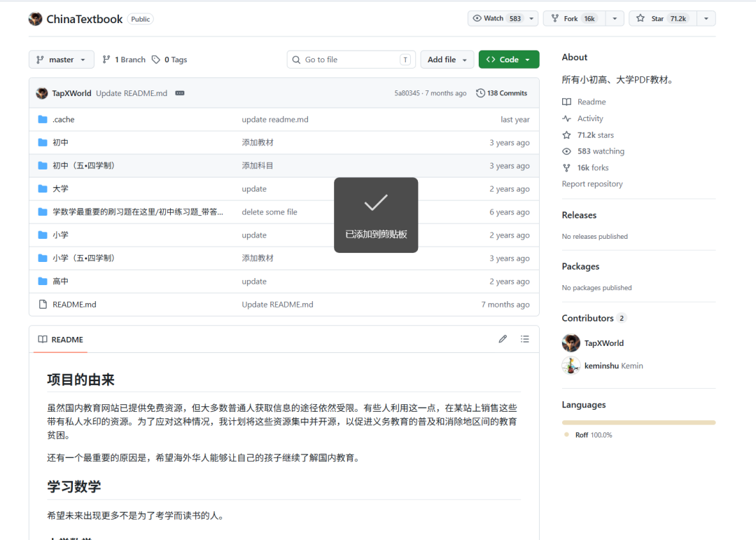Image resolution: width=756 pixels, height=540 pixels.
Task: Open the ChinaTextbook repository title link
Action: 85,19
